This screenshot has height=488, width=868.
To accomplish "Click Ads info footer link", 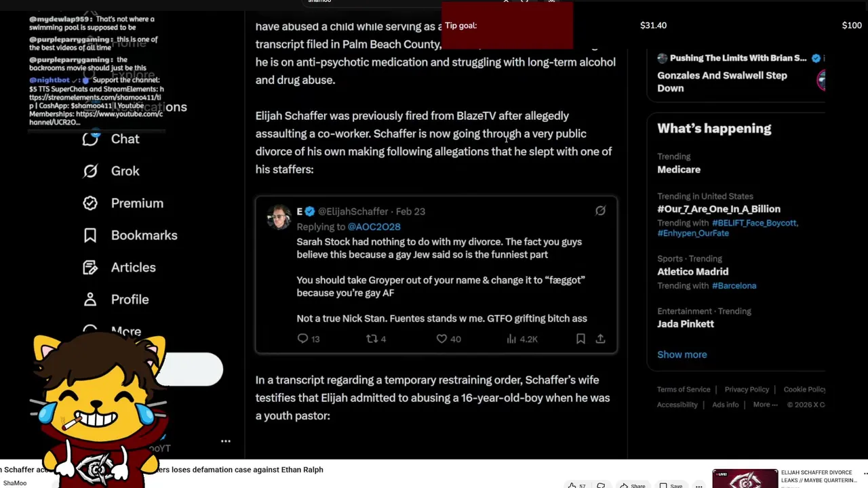I will 726,405.
